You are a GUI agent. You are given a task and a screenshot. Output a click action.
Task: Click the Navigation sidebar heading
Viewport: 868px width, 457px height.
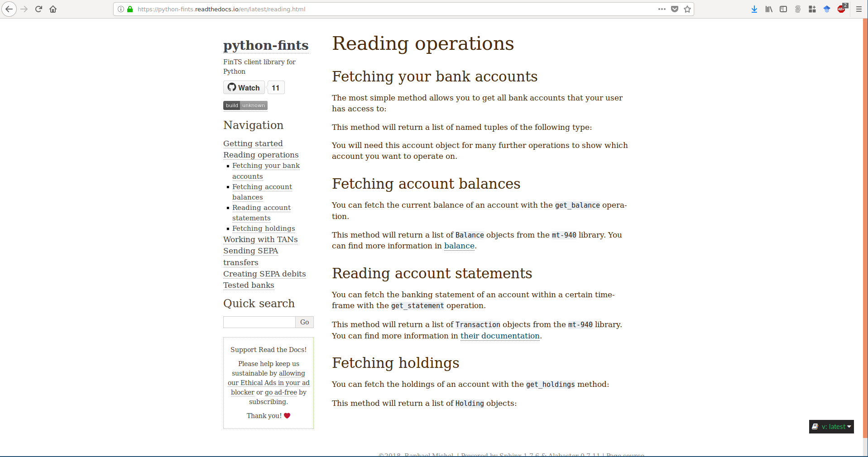coord(253,125)
